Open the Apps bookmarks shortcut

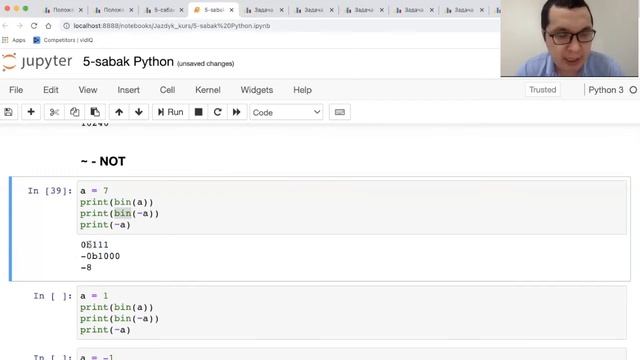point(14,40)
